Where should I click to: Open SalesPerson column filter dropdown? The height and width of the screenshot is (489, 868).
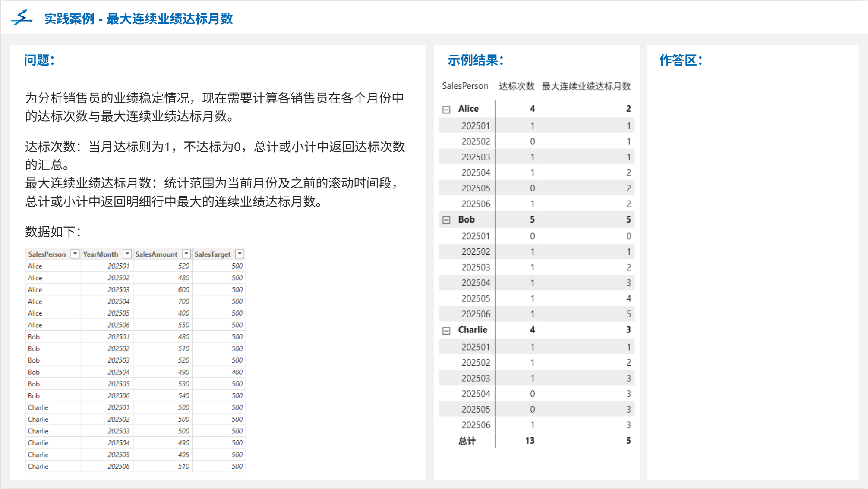pos(75,254)
